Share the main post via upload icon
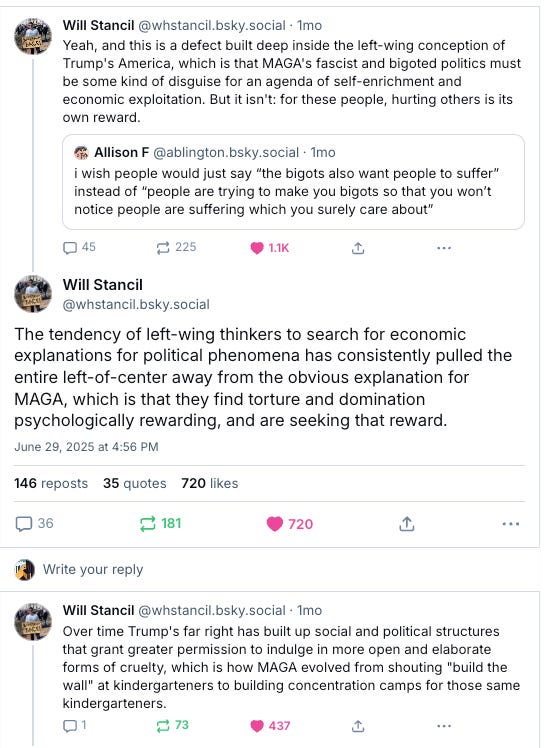This screenshot has height=748, width=552. 406,524
